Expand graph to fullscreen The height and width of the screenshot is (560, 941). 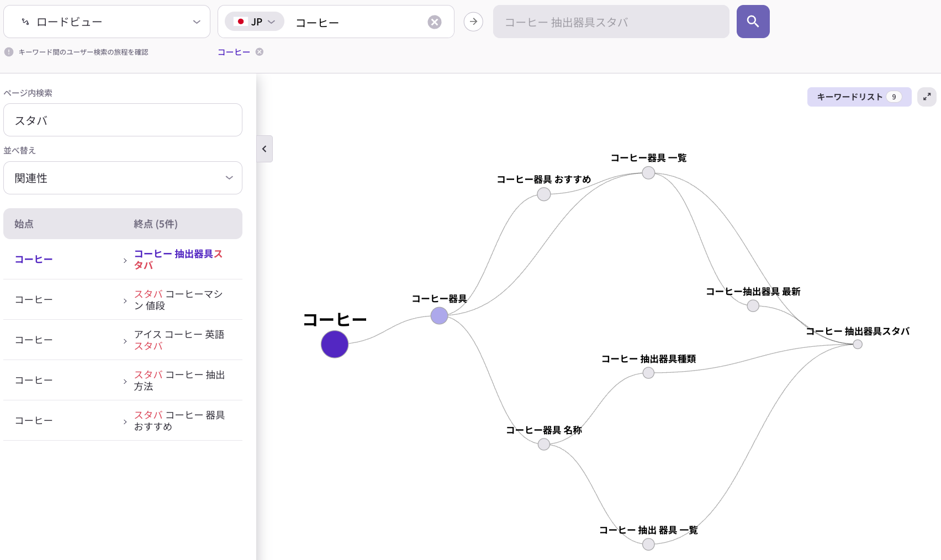pos(927,97)
